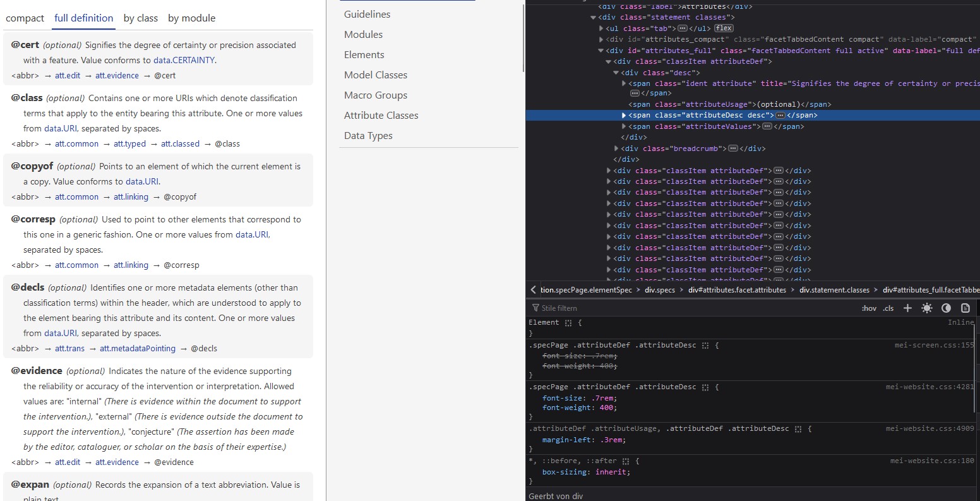Viewport: 980px width, 501px height.
Task: Click ellipsis badge of breadcrumb div node
Action: pos(732,148)
